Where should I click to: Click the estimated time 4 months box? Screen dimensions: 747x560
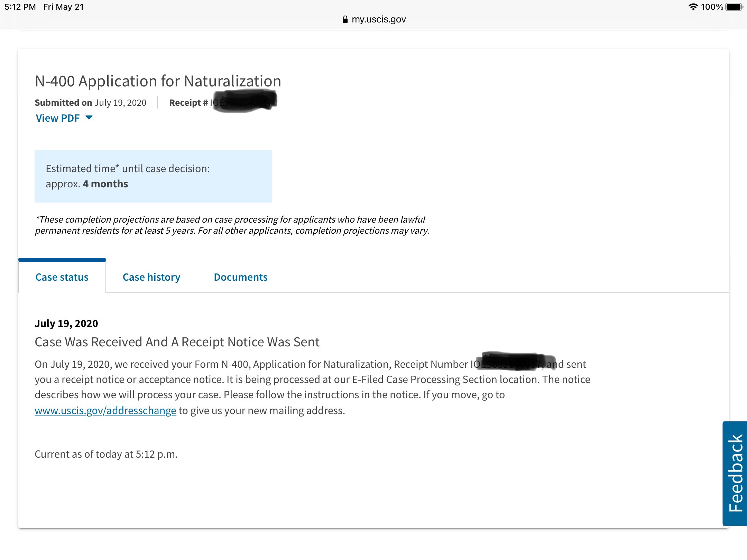click(x=153, y=176)
